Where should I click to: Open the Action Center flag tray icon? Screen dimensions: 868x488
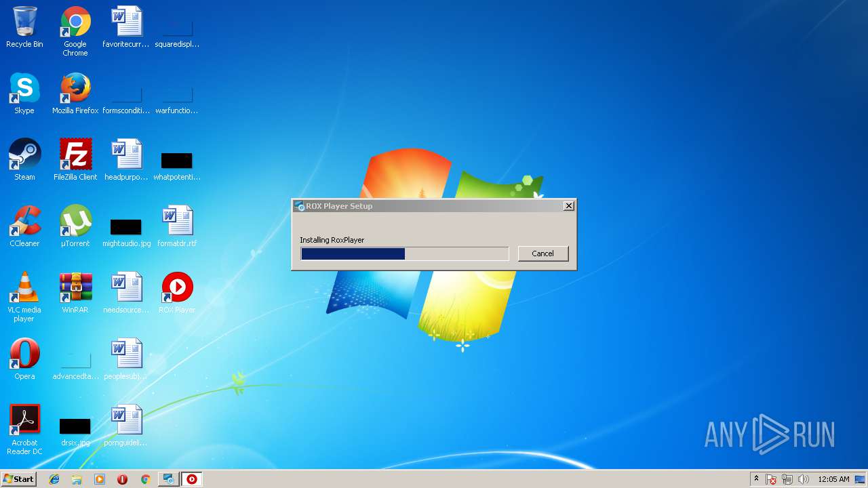pos(771,479)
